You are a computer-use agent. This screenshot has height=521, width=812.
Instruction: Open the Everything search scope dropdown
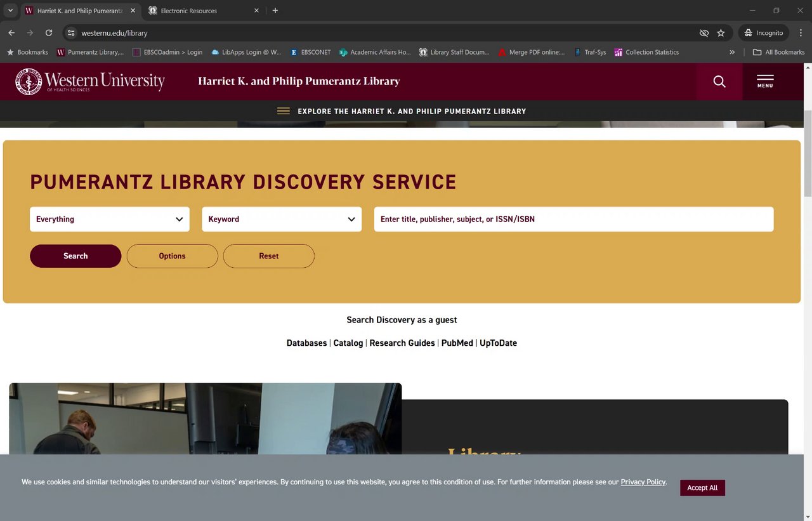coord(109,219)
